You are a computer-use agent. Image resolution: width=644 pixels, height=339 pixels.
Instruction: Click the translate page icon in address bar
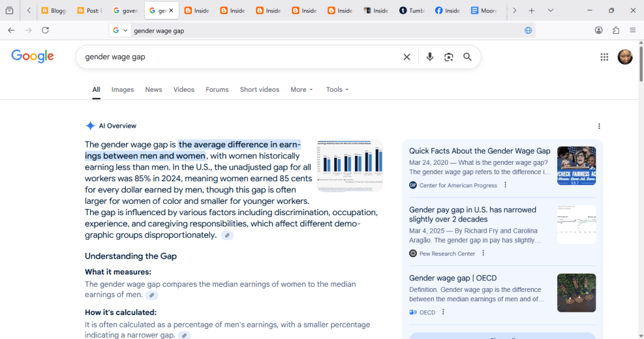[528, 30]
